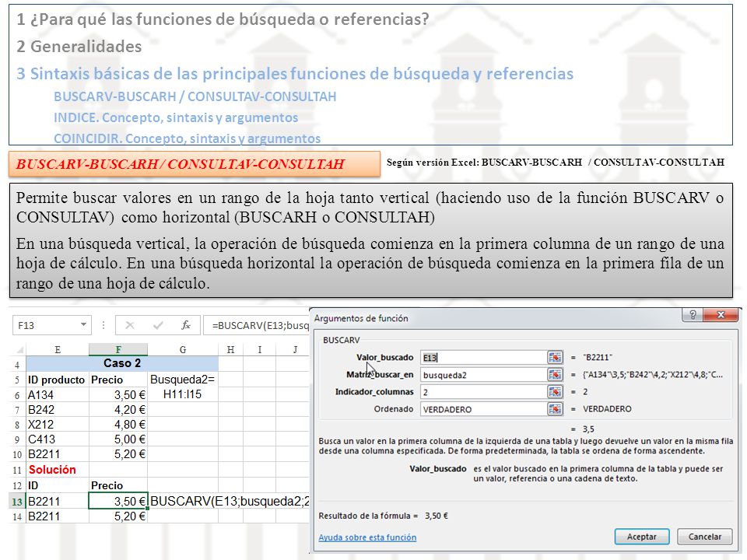The image size is (747, 560).
Task: Click the BUSCARV-BUSCARH / CONSULTAV-CONSULTAH outline subitem
Action: 195,96
